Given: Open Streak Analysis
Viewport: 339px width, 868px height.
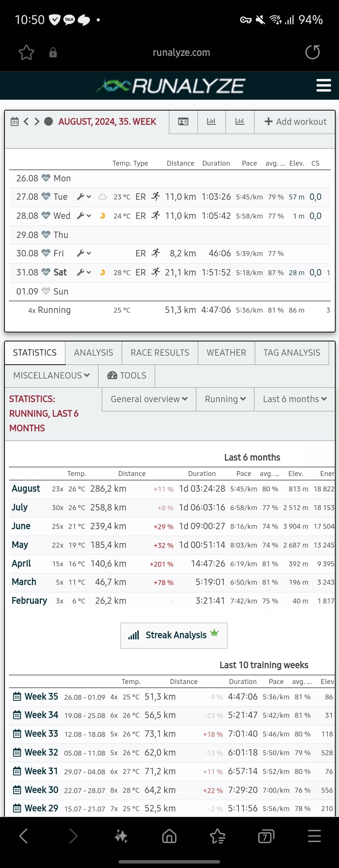Looking at the screenshot, I should 174,635.
